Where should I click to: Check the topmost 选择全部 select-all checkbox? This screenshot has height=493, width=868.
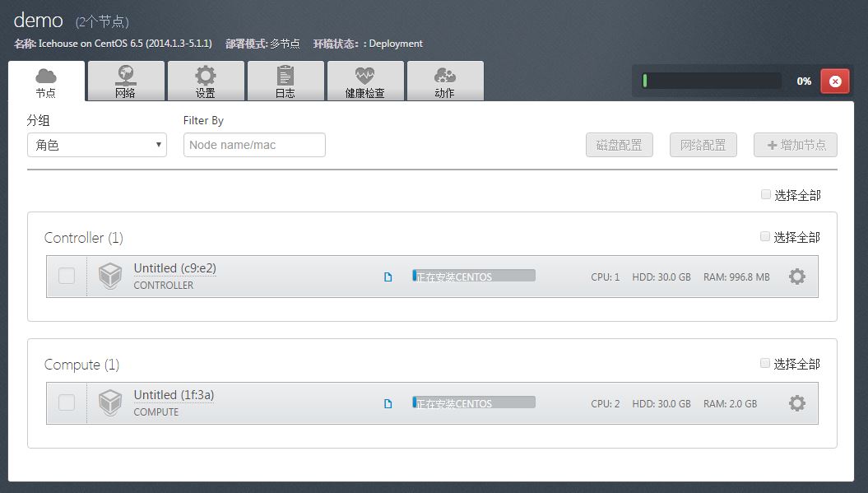pyautogui.click(x=764, y=193)
